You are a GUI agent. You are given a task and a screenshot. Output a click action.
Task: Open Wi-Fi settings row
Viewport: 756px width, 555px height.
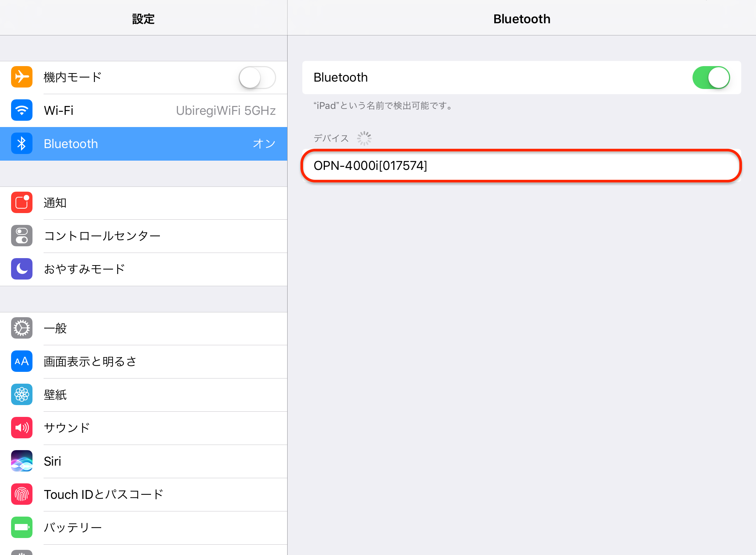tap(144, 111)
